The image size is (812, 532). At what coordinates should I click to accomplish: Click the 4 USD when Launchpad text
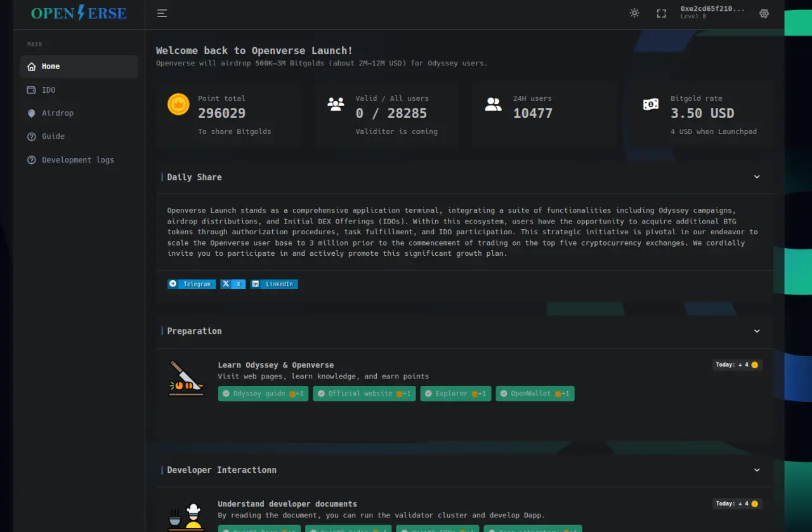tap(714, 132)
